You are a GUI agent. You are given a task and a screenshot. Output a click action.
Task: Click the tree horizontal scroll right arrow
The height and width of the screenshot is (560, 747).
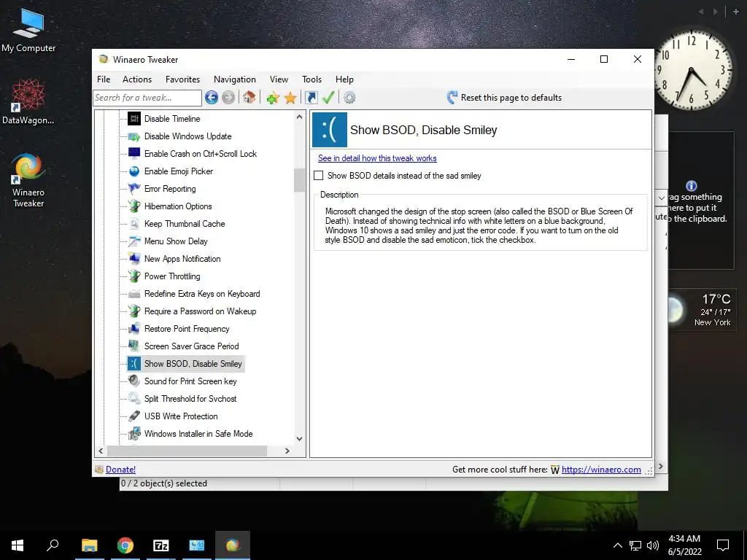pyautogui.click(x=287, y=451)
